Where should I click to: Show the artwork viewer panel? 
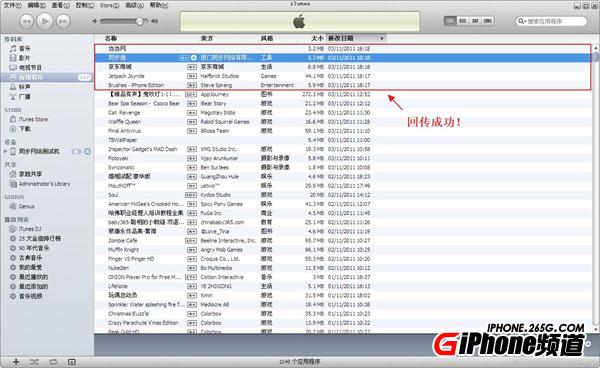(x=72, y=362)
